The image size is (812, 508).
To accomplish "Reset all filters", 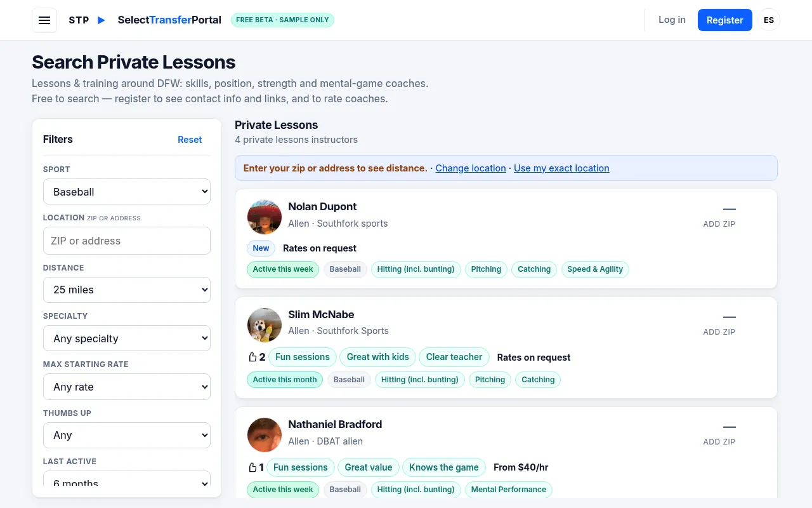I will point(190,140).
